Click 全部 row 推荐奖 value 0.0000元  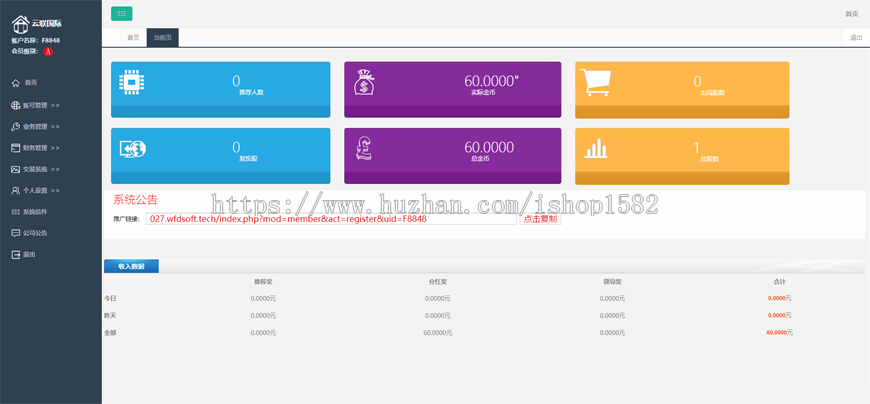(263, 332)
